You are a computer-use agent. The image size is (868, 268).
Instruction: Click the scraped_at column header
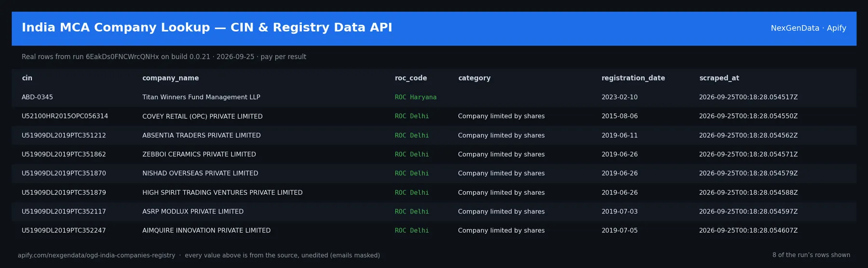[x=719, y=78]
